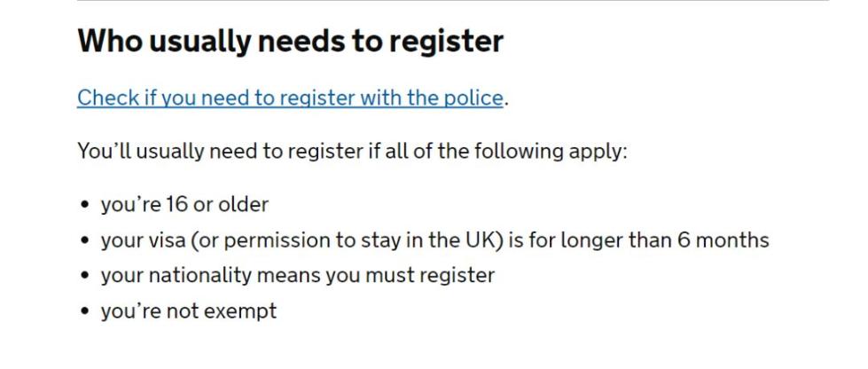Viewport: 868px width, 369px height.
Task: Click the visa longer than 6 months item
Action: point(434,240)
